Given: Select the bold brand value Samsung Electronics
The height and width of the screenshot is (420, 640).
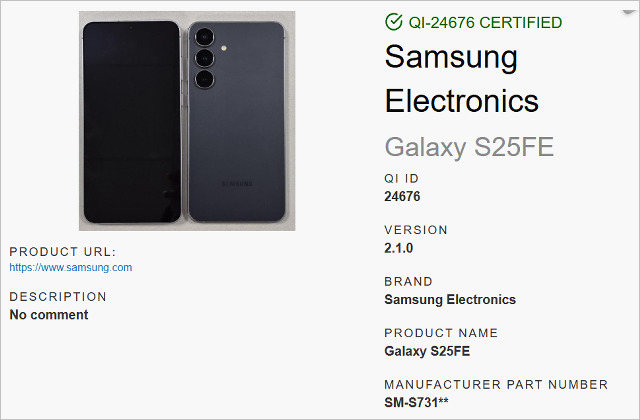Looking at the screenshot, I should click(x=450, y=299).
